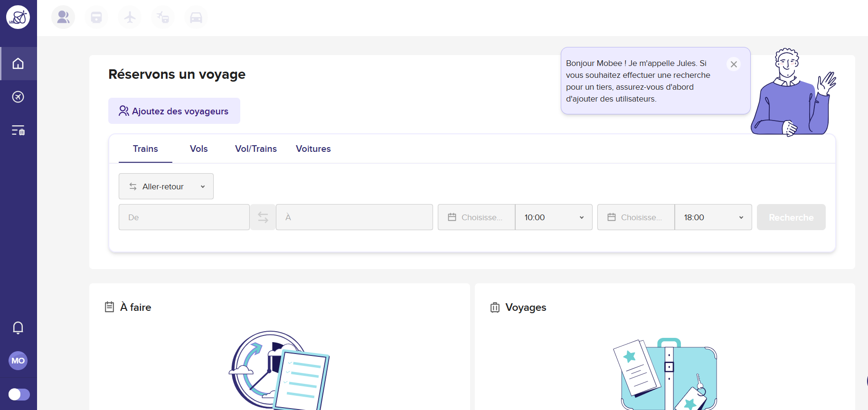Click the travelers icon in top bar
868x410 pixels.
tap(63, 18)
